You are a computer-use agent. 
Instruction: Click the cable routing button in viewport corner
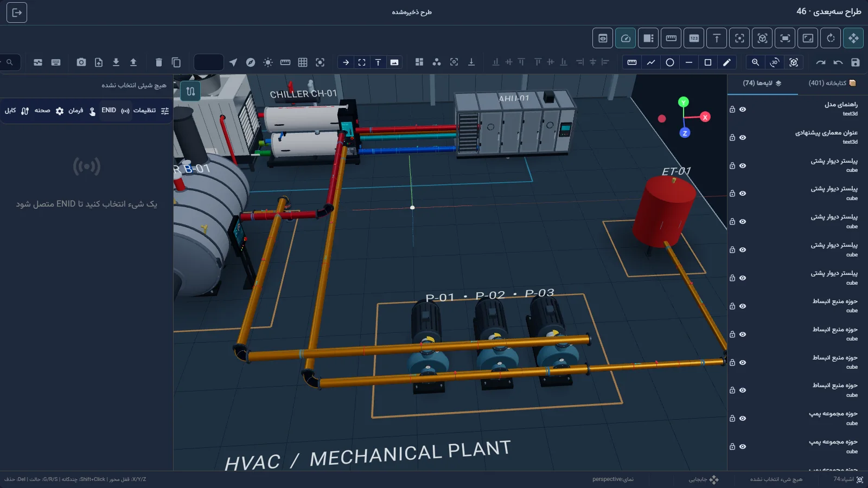pos(190,91)
